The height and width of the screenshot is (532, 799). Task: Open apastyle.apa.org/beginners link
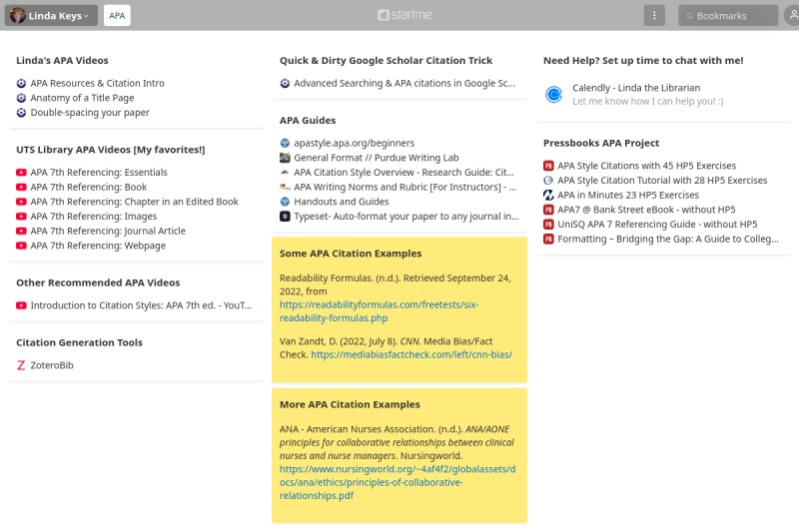click(x=355, y=143)
